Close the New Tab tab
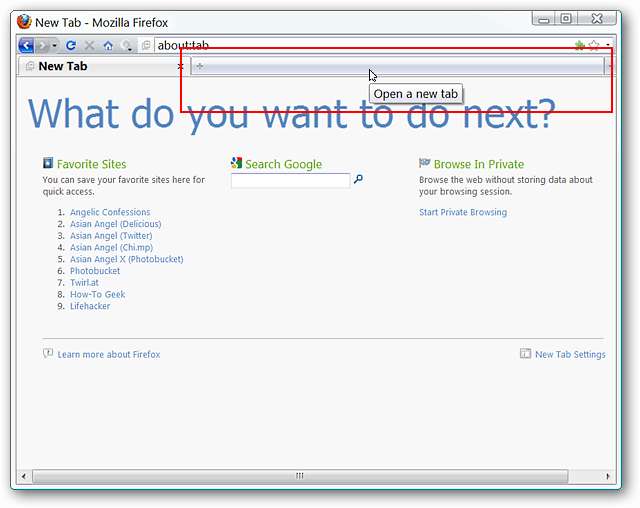Screen dimensions: 640x508 pyautogui.click(x=180, y=66)
